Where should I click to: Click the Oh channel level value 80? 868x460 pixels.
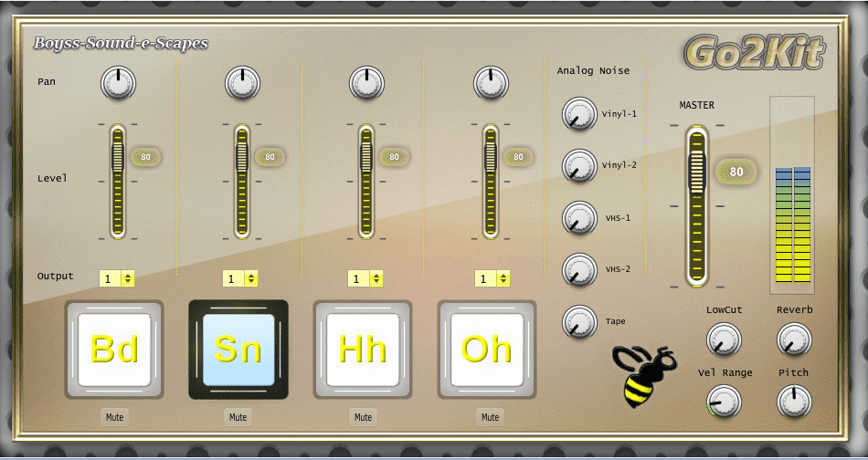coord(518,157)
